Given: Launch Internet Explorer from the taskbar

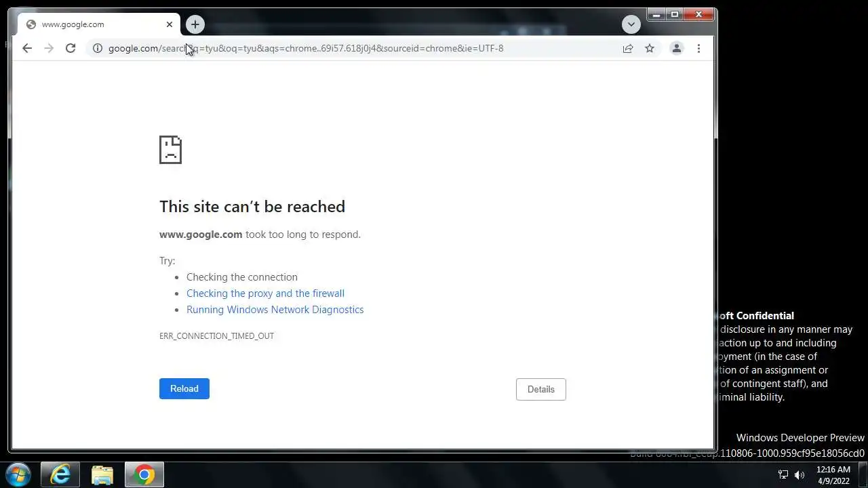Looking at the screenshot, I should click(x=60, y=474).
